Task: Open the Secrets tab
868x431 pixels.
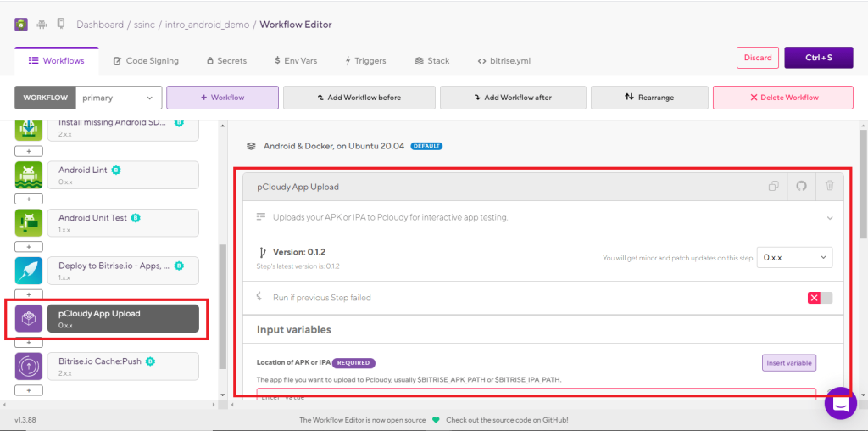Action: click(x=226, y=61)
